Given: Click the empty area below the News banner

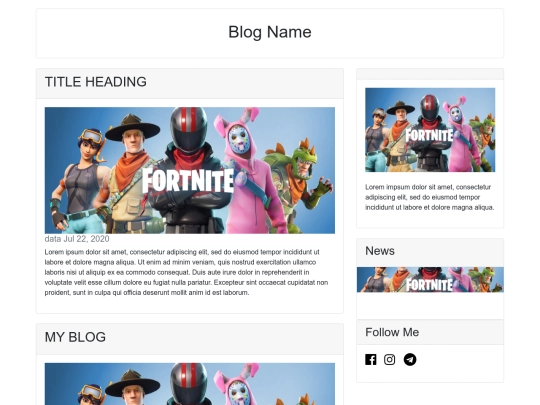Looking at the screenshot, I should pos(430,305).
